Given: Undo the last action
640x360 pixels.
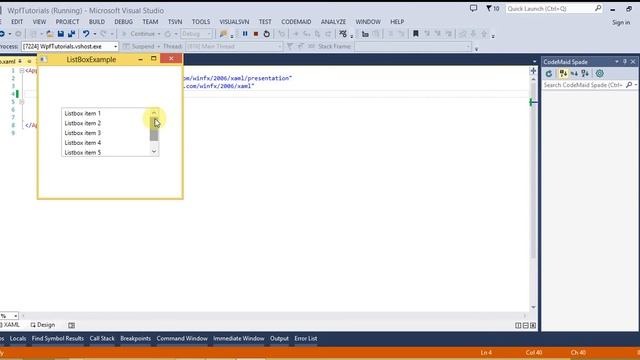Looking at the screenshot, I should point(86,34).
